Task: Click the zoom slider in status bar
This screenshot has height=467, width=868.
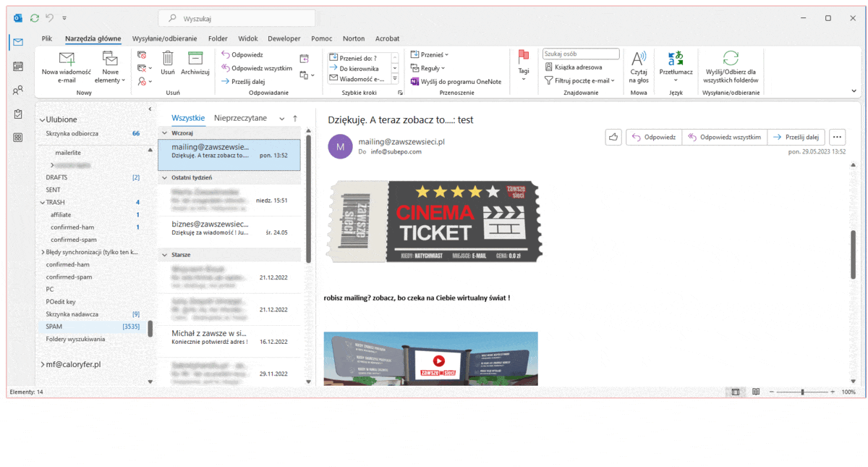Action: click(802, 392)
